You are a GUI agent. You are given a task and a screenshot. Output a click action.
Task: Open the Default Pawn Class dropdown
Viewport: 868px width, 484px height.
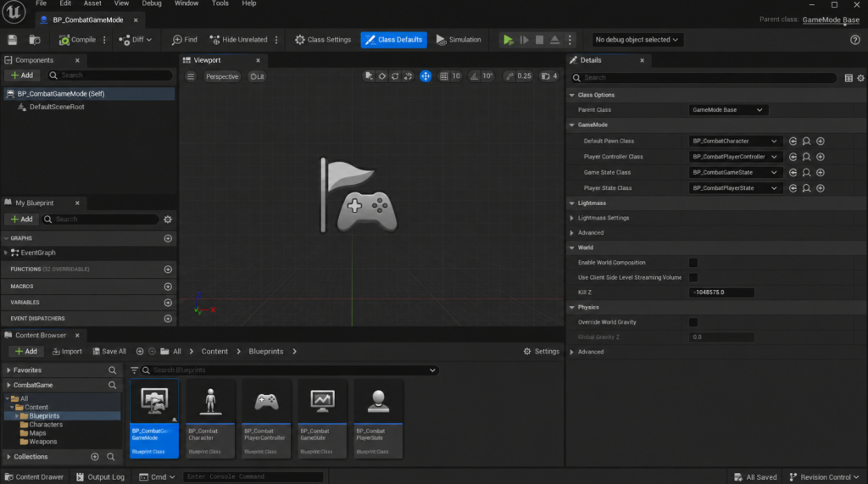[735, 142]
